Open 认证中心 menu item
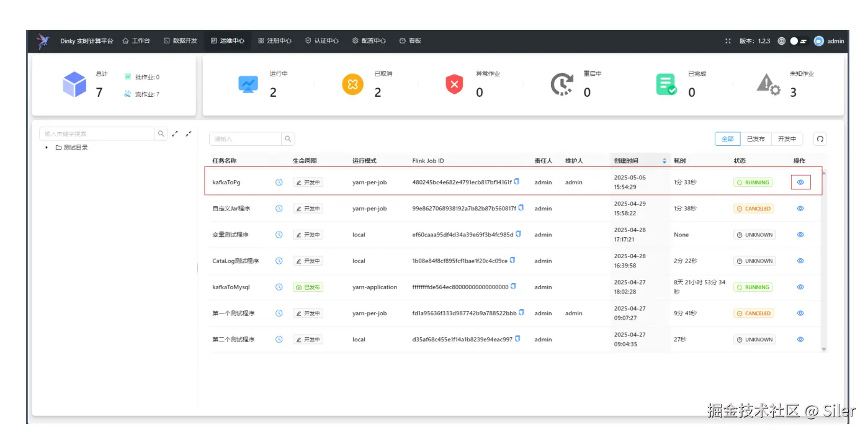868x432 pixels. point(322,41)
